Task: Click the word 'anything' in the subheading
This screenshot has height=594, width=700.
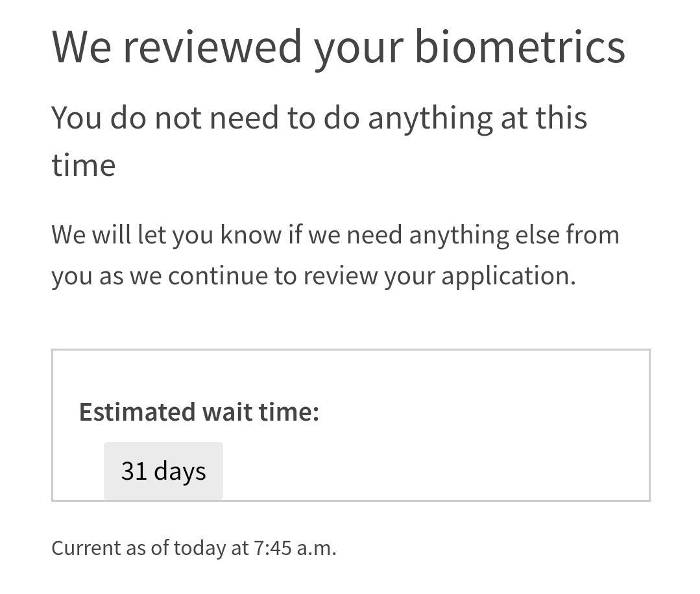Action: pyautogui.click(x=430, y=119)
